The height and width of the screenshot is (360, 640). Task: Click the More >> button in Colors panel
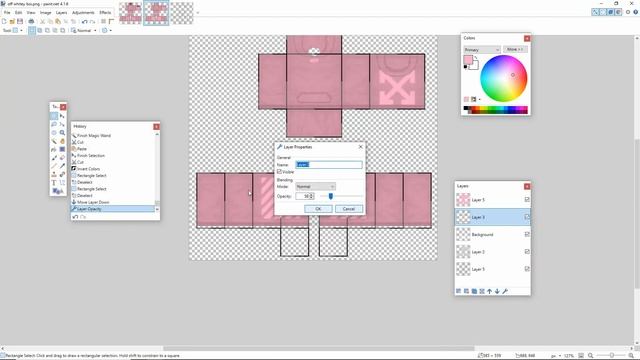[515, 49]
